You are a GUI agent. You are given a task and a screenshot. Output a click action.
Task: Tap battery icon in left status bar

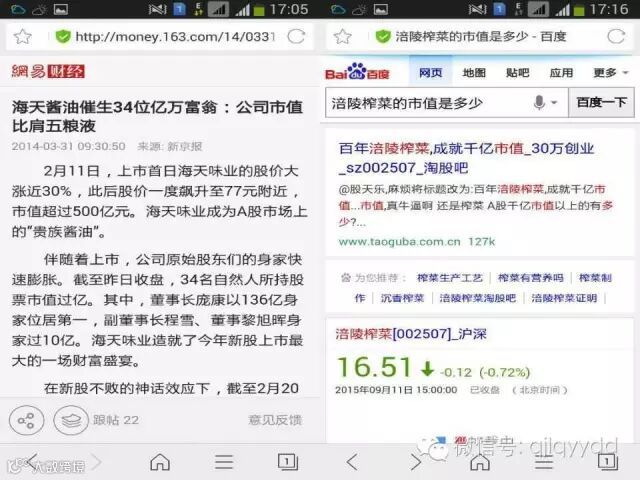click(258, 9)
